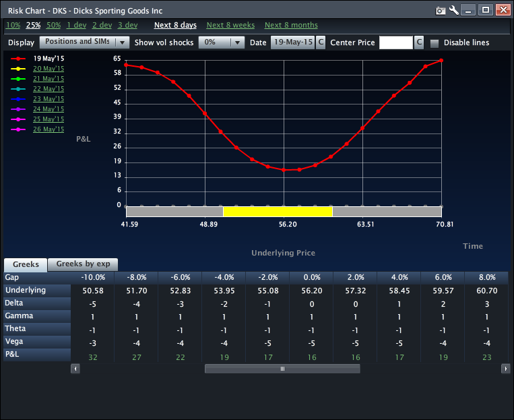The width and height of the screenshot is (514, 420).
Task: Clear the date with the C button
Action: click(321, 42)
